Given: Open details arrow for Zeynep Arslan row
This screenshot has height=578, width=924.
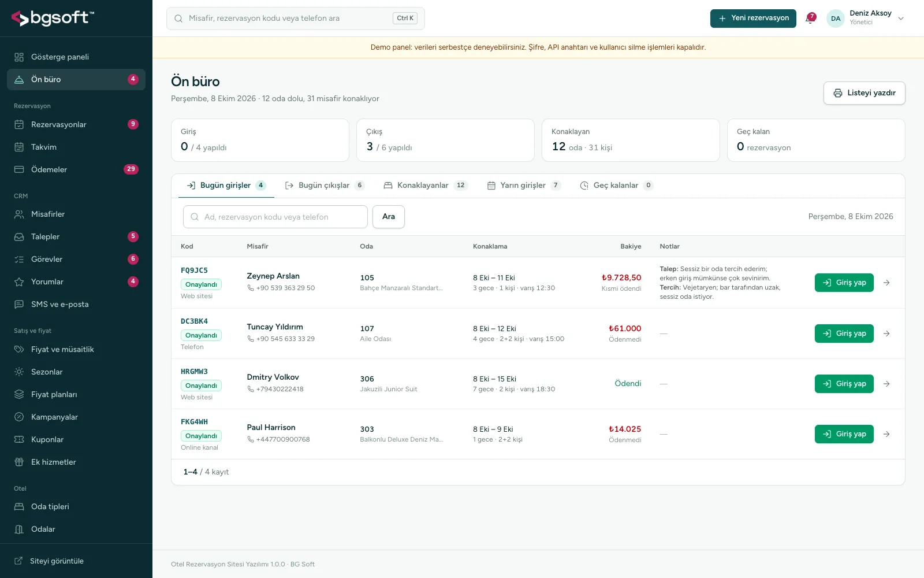Looking at the screenshot, I should [x=886, y=283].
